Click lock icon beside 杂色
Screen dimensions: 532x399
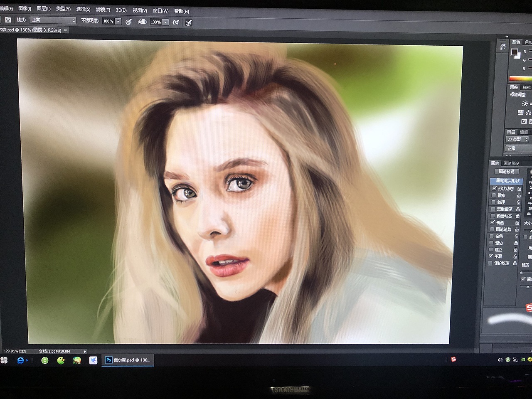(517, 236)
